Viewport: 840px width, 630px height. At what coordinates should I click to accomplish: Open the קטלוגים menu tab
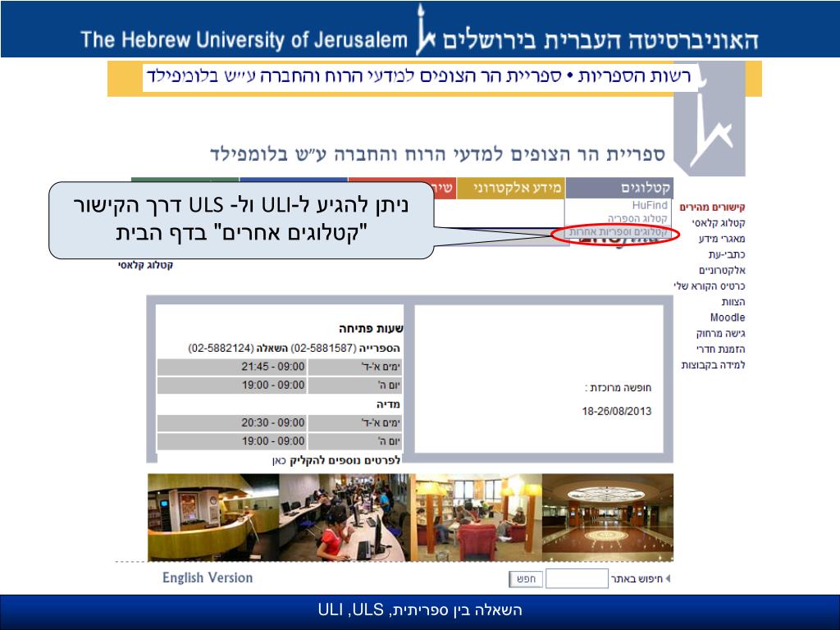point(619,188)
